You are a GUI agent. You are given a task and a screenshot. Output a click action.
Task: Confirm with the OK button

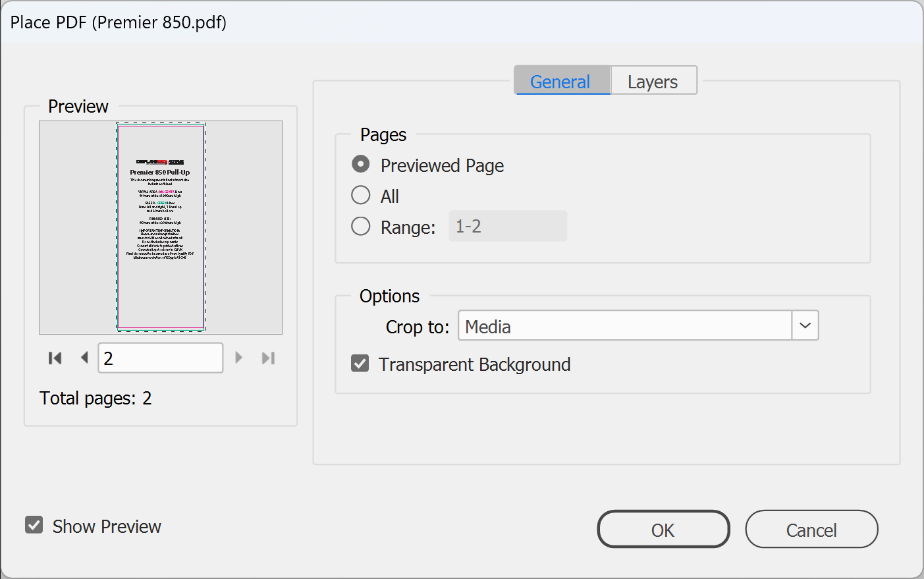click(663, 529)
